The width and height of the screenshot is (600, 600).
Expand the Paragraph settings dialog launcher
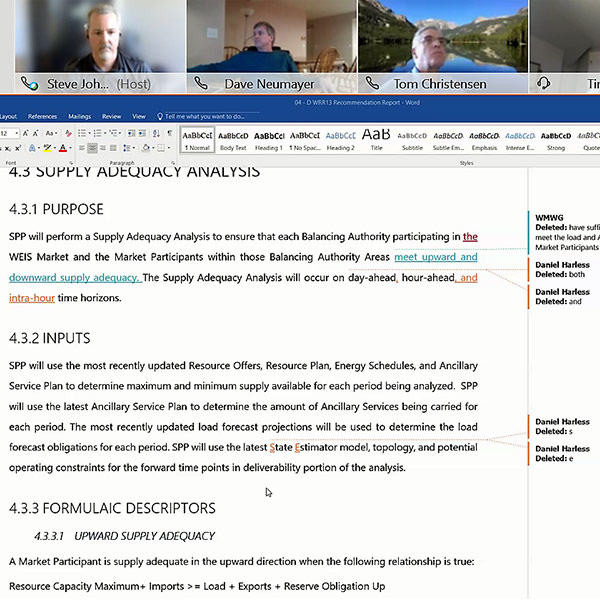coord(174,162)
